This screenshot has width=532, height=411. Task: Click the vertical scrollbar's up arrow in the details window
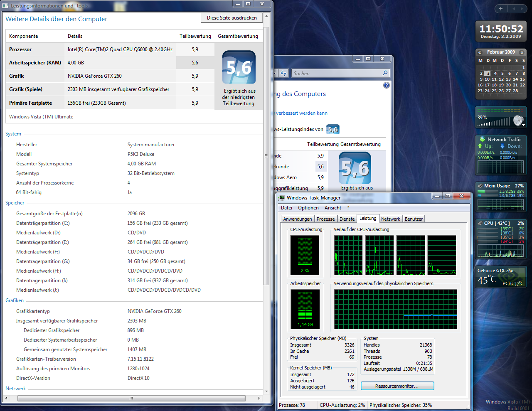[x=267, y=16]
